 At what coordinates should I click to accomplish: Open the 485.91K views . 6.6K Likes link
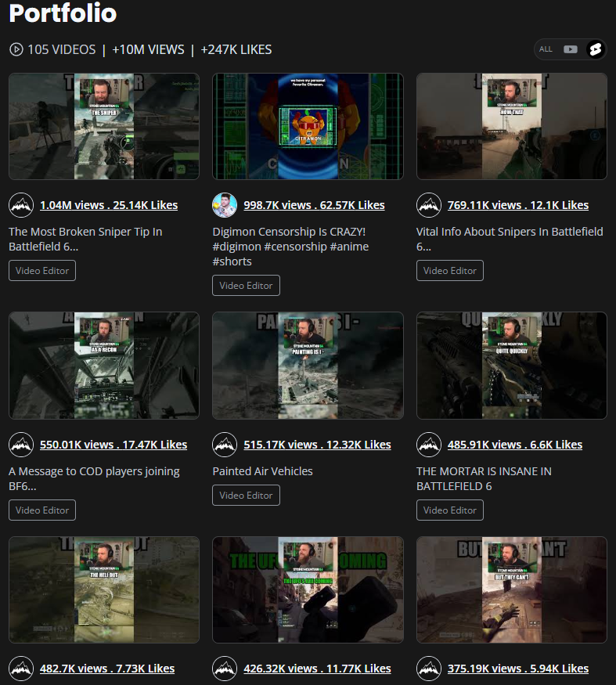[515, 445]
